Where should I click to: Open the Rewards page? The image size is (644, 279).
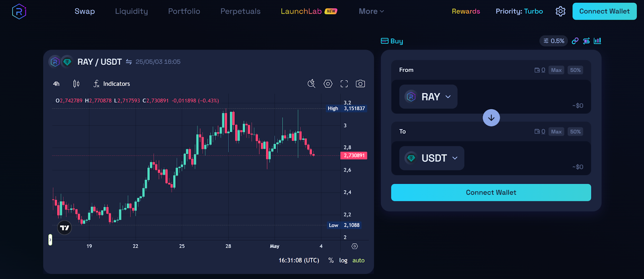[466, 11]
